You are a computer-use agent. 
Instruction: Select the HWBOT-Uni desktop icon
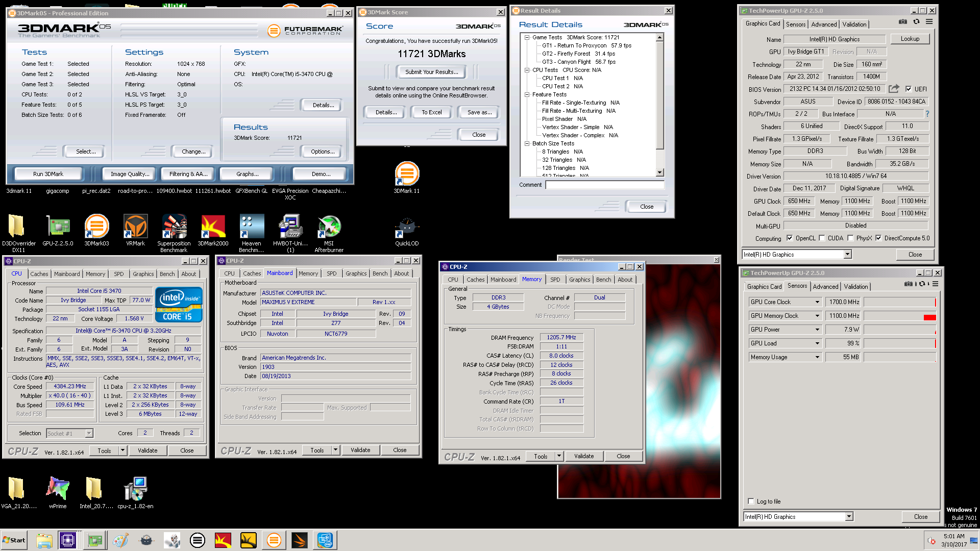click(x=290, y=226)
